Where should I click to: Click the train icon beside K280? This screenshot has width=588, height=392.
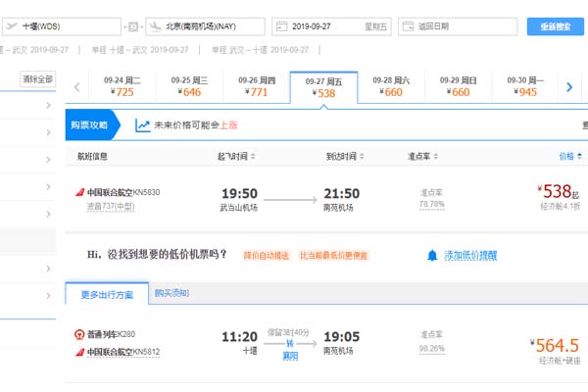click(x=79, y=334)
